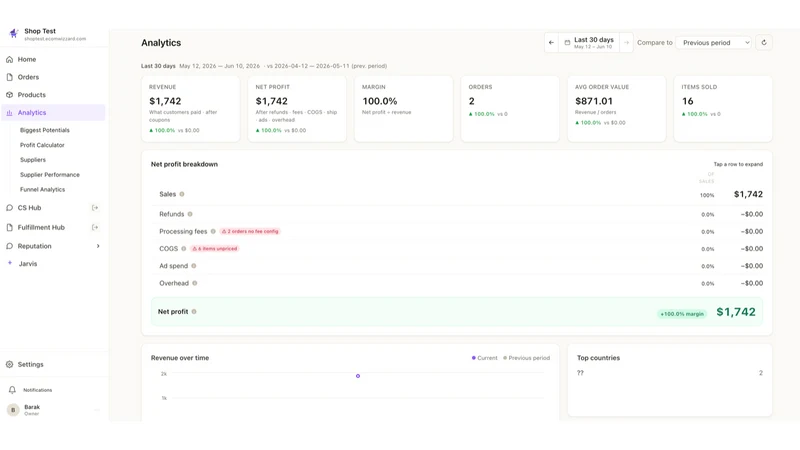
Task: Click the CS Hub external link icon
Action: [95, 208]
